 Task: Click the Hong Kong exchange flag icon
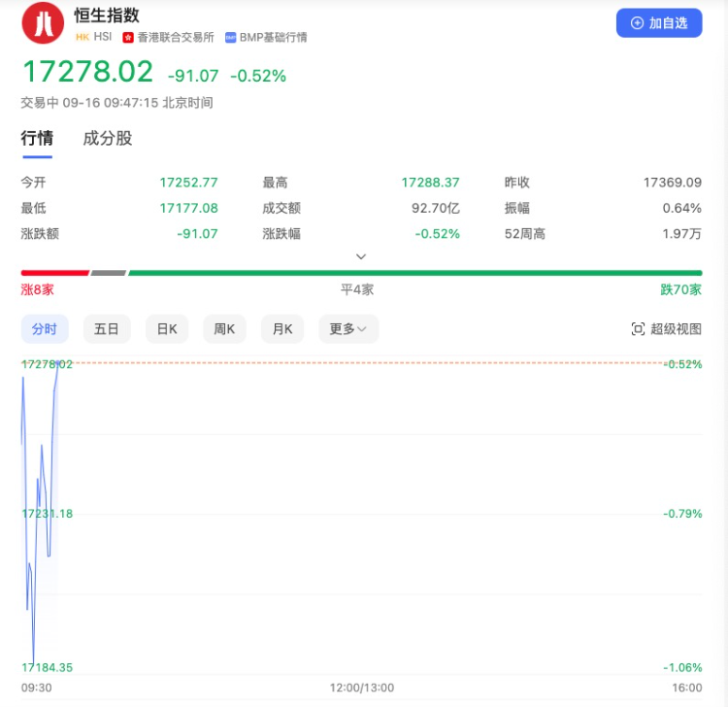pos(128,38)
